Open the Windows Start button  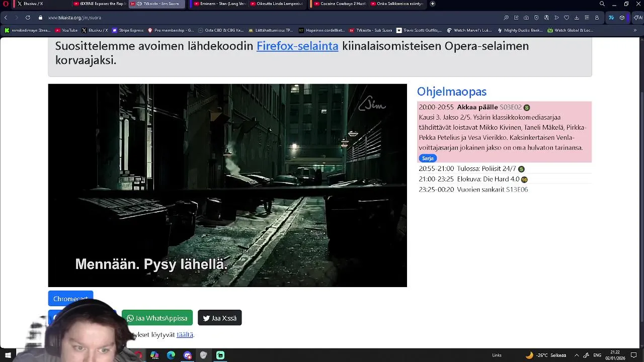(x=8, y=355)
